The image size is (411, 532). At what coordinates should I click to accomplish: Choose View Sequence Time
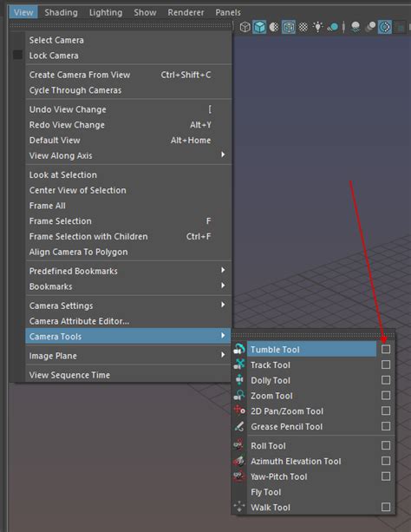pos(128,375)
